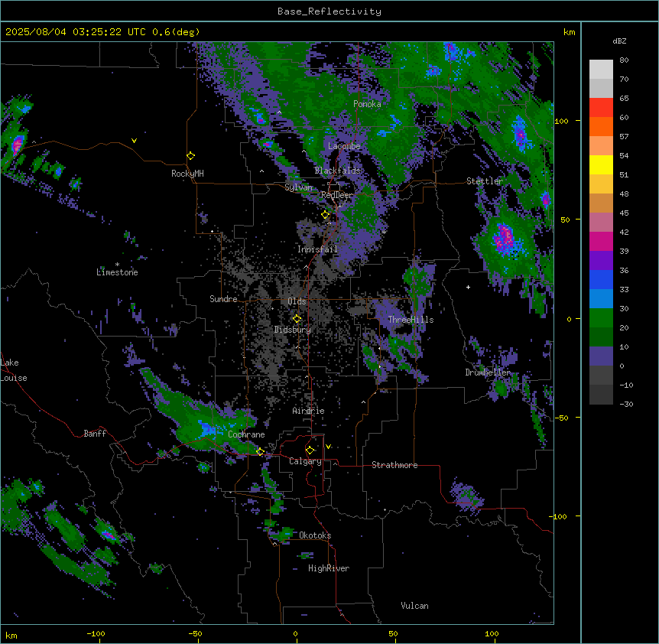
Task: Click the Lake Louise label
Action: click(14, 370)
